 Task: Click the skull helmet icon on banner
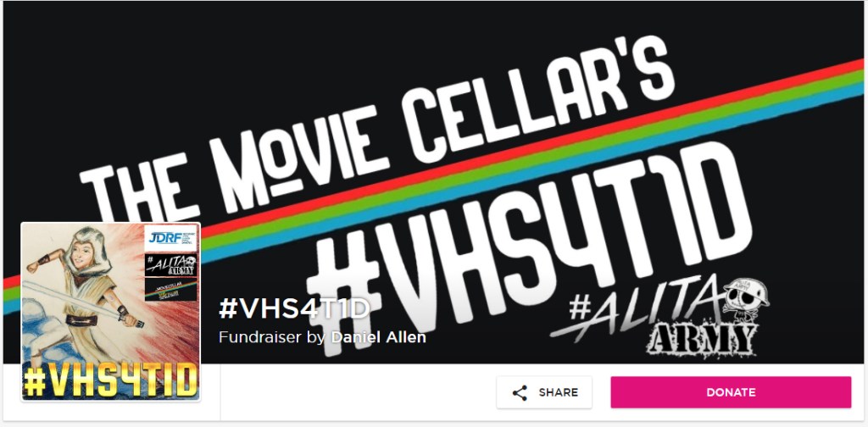[747, 301]
